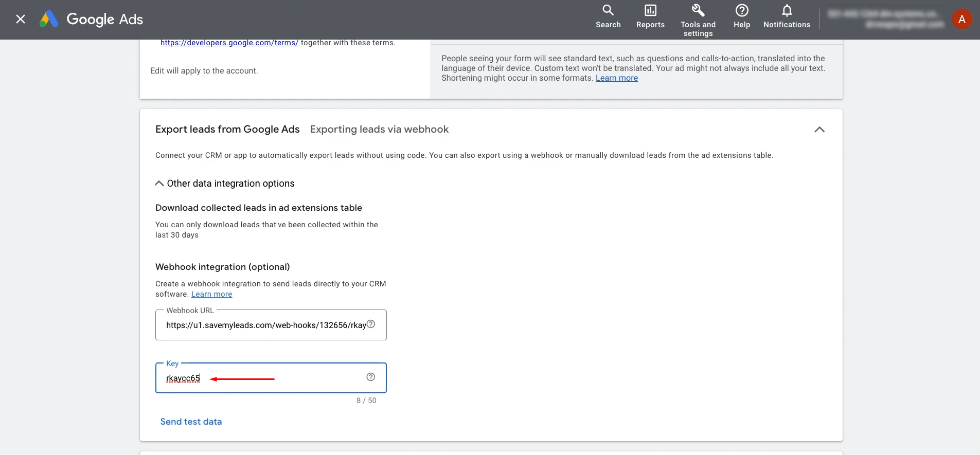Viewport: 980px width, 455px height.
Task: Collapse Other data integration options
Action: pyautogui.click(x=159, y=184)
